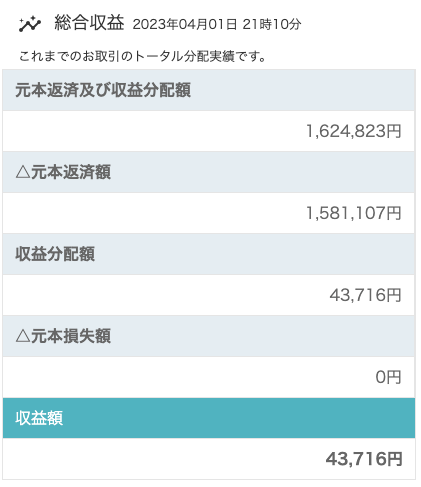Screen dimensions: 421x487
Task: Select the △元本返済額 header row
Action: pos(209,172)
